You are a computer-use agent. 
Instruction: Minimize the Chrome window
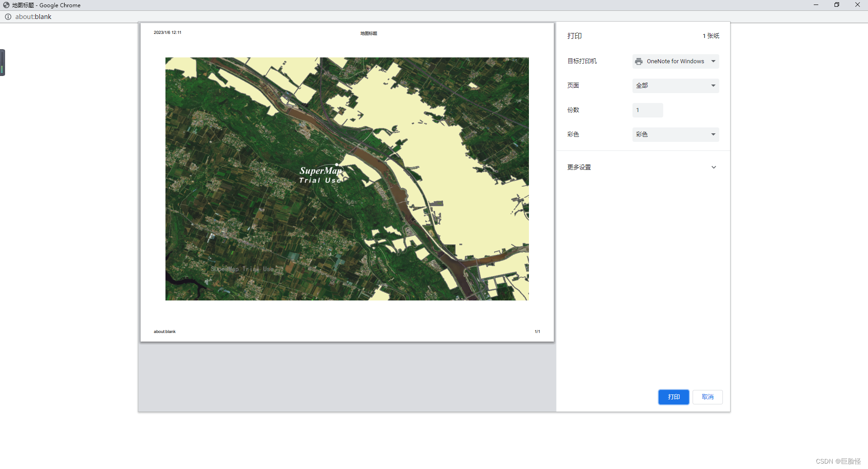tap(816, 5)
